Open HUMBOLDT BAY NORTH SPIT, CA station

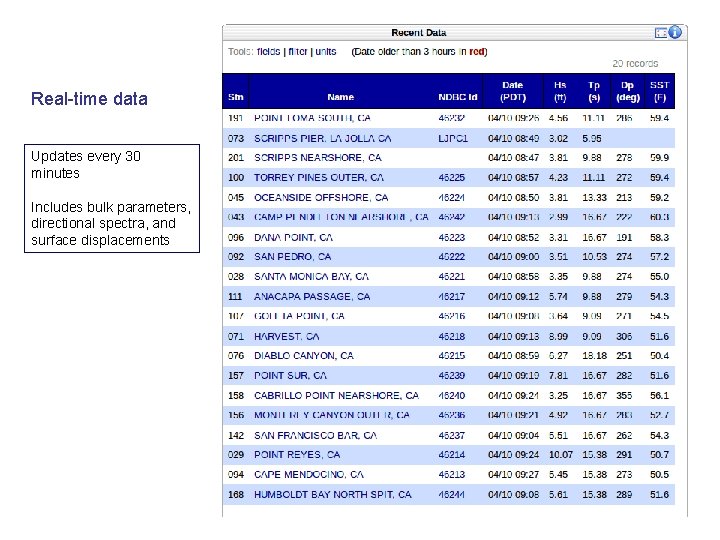coord(333,495)
